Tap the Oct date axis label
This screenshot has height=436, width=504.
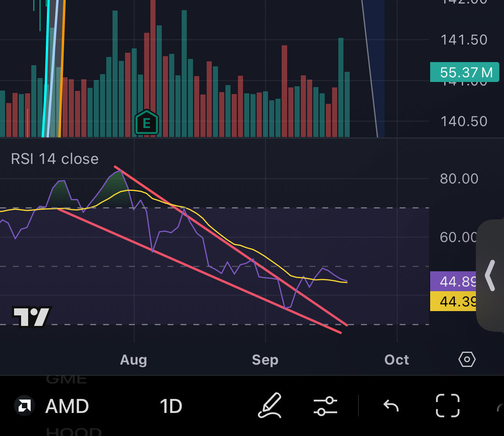coord(397,359)
